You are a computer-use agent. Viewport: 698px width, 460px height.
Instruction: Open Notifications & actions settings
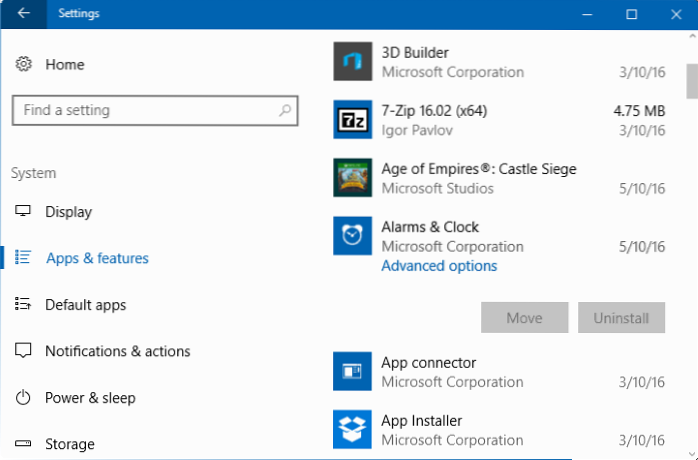pos(117,351)
